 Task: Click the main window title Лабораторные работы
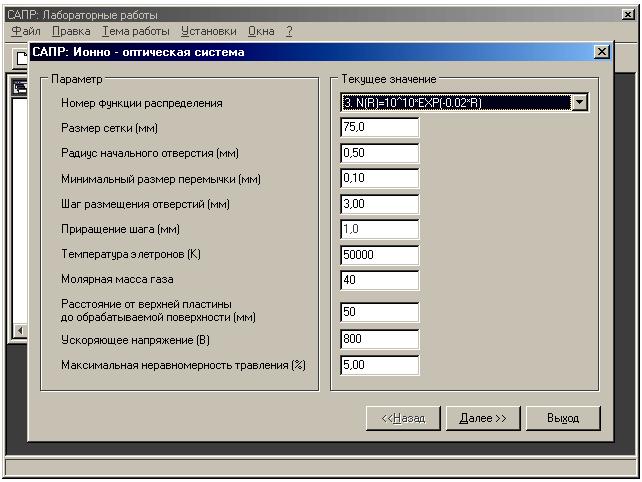82,15
